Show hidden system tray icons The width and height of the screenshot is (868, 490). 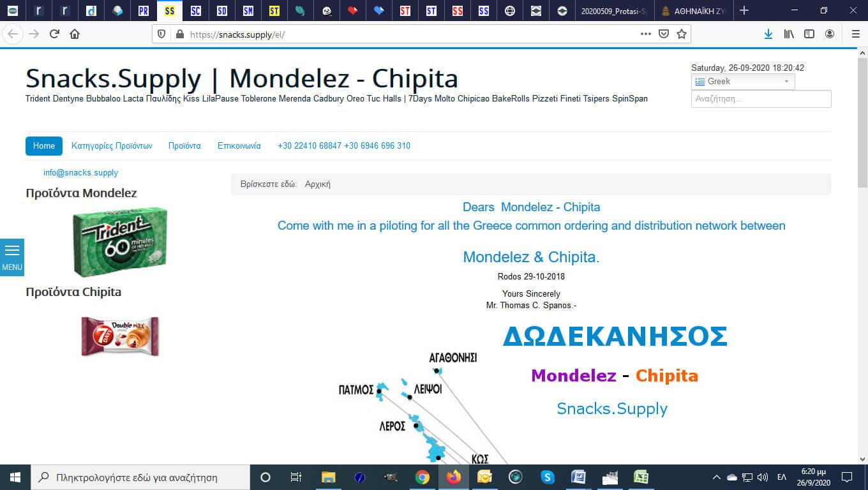716,477
